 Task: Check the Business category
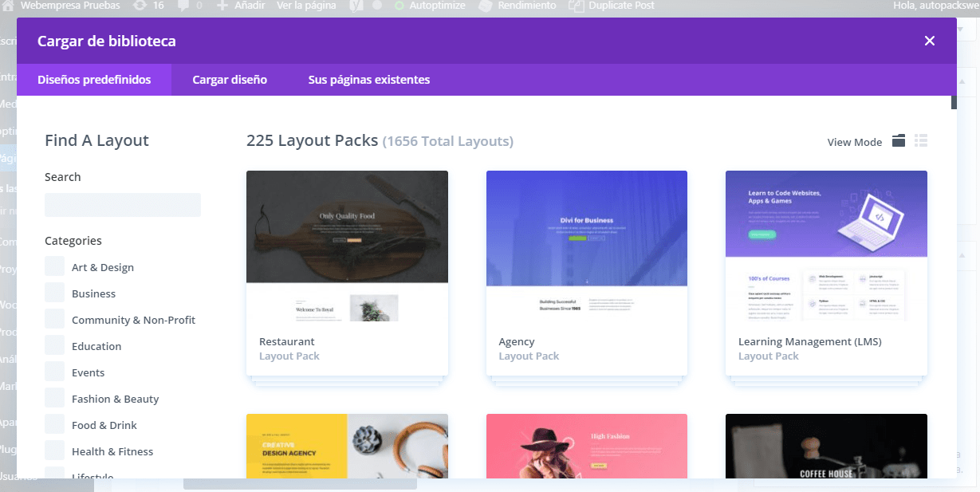(x=54, y=293)
